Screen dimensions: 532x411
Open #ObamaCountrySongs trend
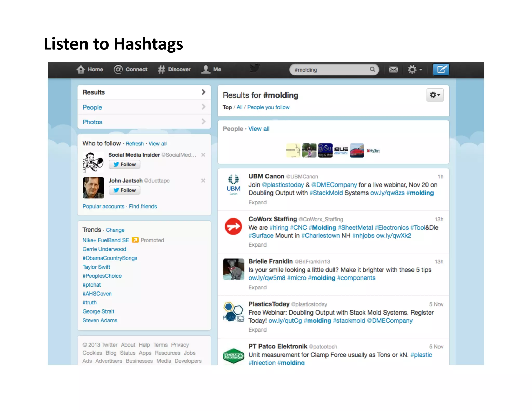110,258
